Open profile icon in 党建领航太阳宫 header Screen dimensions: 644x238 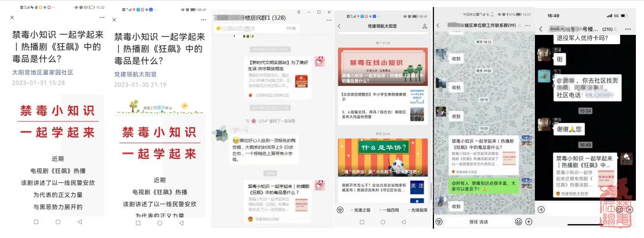coord(425,27)
